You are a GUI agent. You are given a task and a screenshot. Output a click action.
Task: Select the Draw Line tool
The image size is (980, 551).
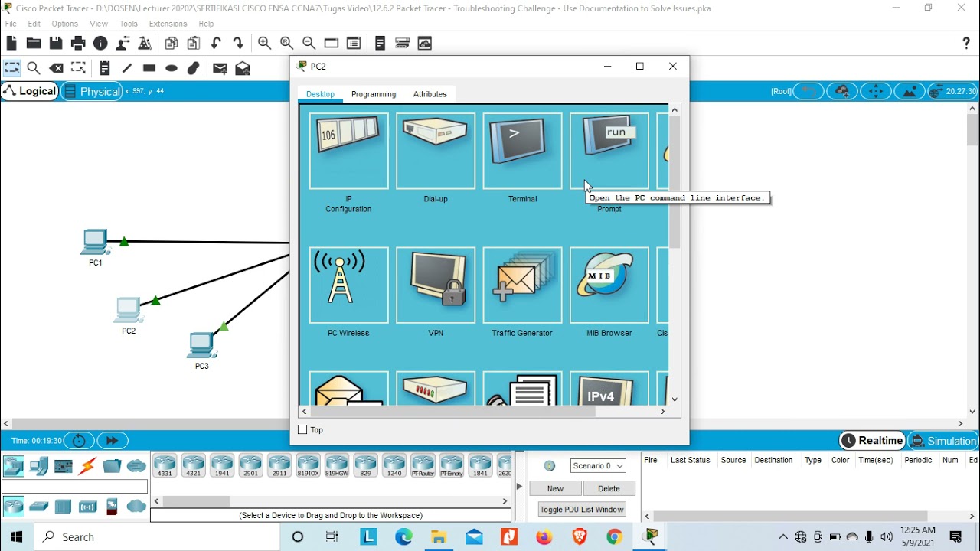click(127, 68)
